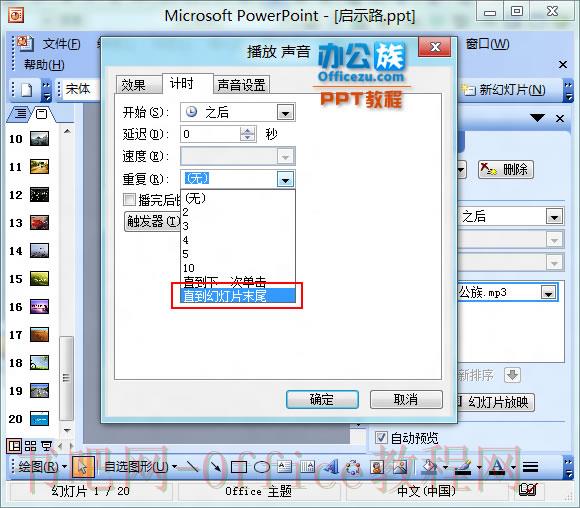
Task: Cancel the dialog with 取消
Action: click(x=406, y=399)
